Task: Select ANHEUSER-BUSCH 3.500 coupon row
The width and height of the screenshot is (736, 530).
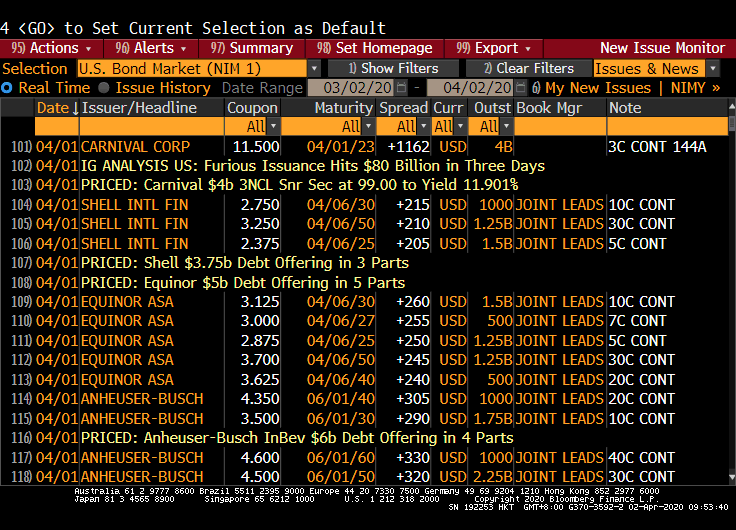Action: pos(364,419)
